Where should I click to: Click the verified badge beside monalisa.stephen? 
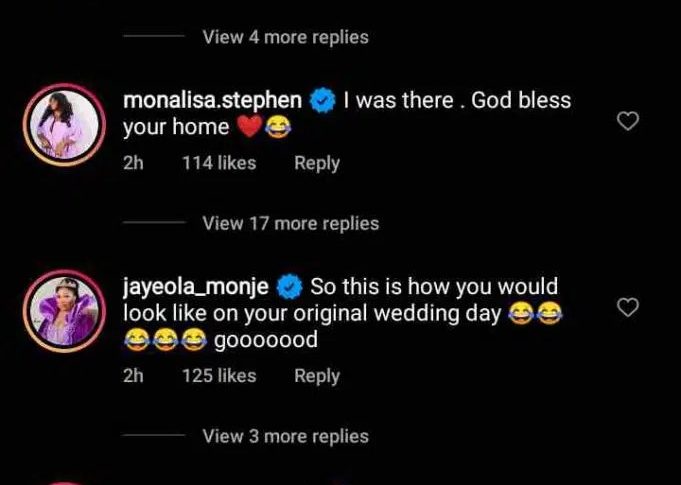(321, 100)
